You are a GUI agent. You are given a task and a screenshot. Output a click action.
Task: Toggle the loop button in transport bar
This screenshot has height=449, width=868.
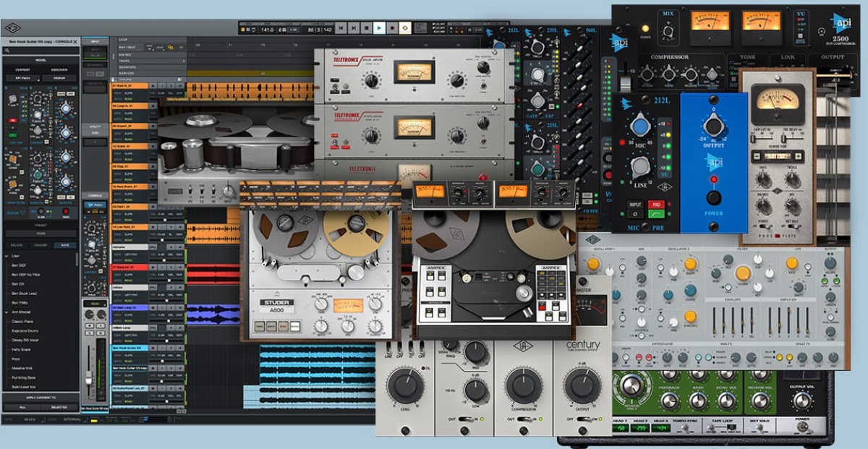405,27
